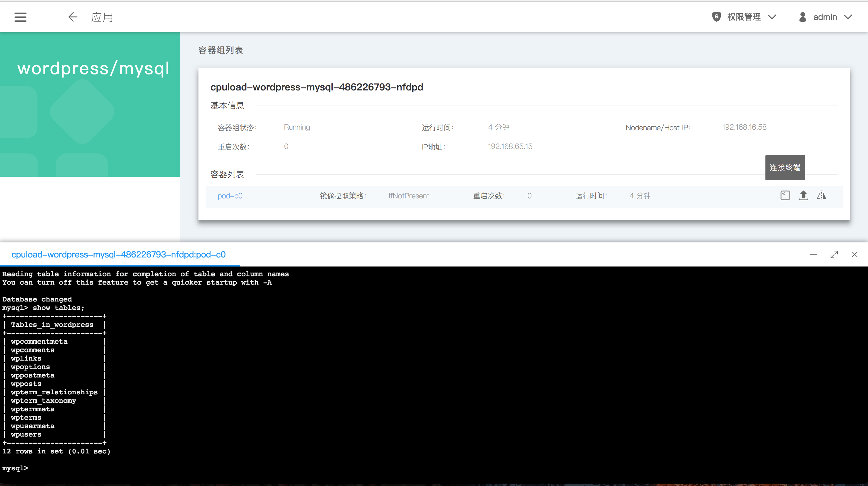
Task: Expand the admin account dropdown chevron
Action: point(848,17)
